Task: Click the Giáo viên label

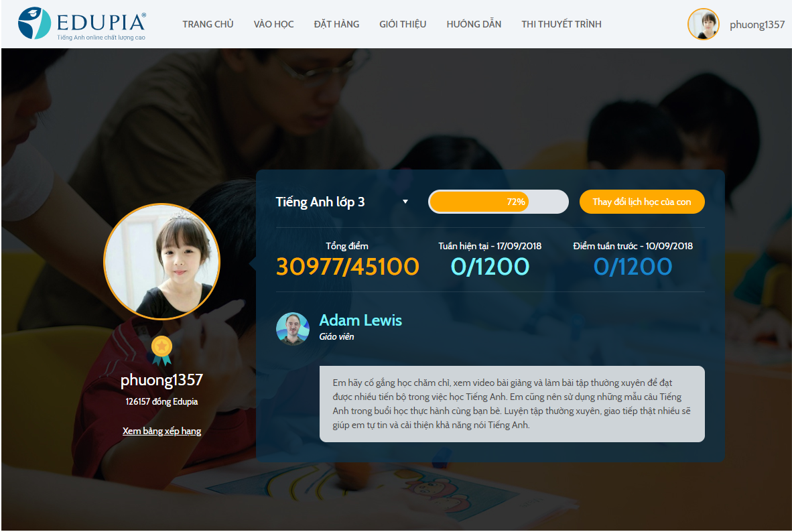Action: [336, 336]
